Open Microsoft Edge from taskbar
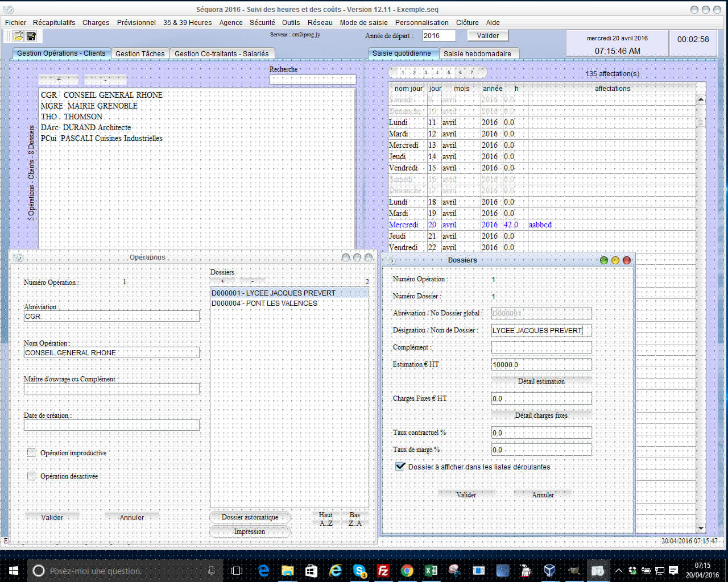 click(264, 570)
